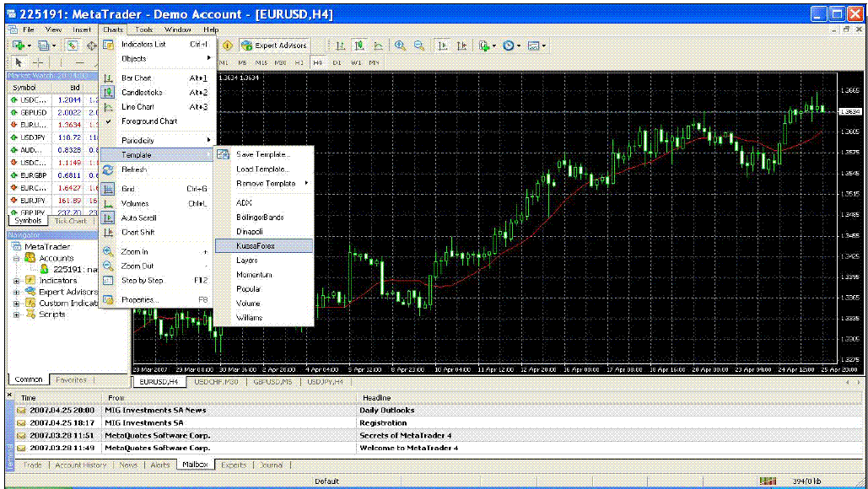
Task: Apply the KussaForex template
Action: [256, 246]
